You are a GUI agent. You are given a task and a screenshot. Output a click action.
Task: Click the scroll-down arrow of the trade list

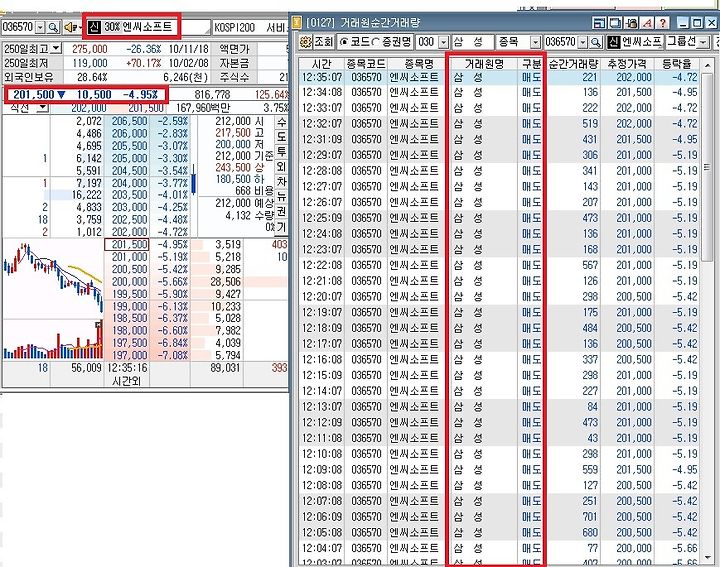(x=707, y=558)
